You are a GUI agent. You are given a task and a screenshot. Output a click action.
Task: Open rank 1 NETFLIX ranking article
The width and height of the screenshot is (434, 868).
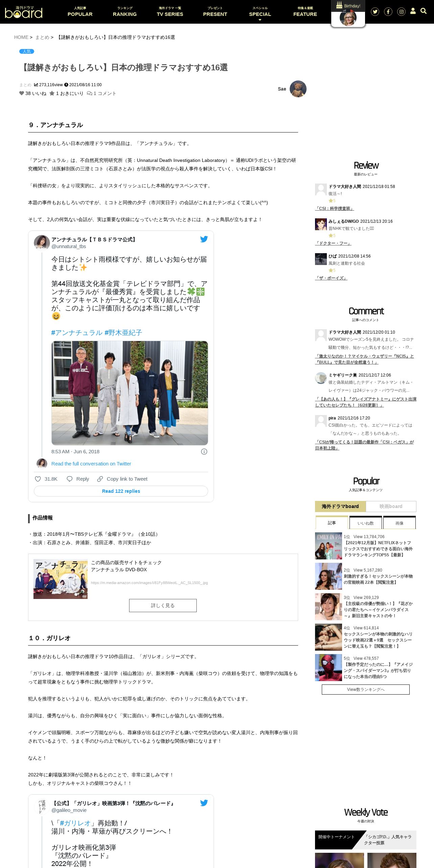(378, 549)
